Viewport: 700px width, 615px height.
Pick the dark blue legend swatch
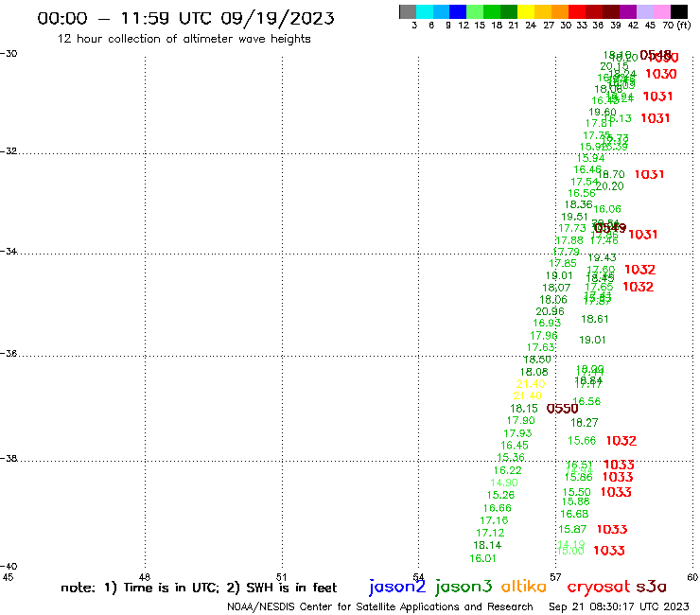click(458, 11)
